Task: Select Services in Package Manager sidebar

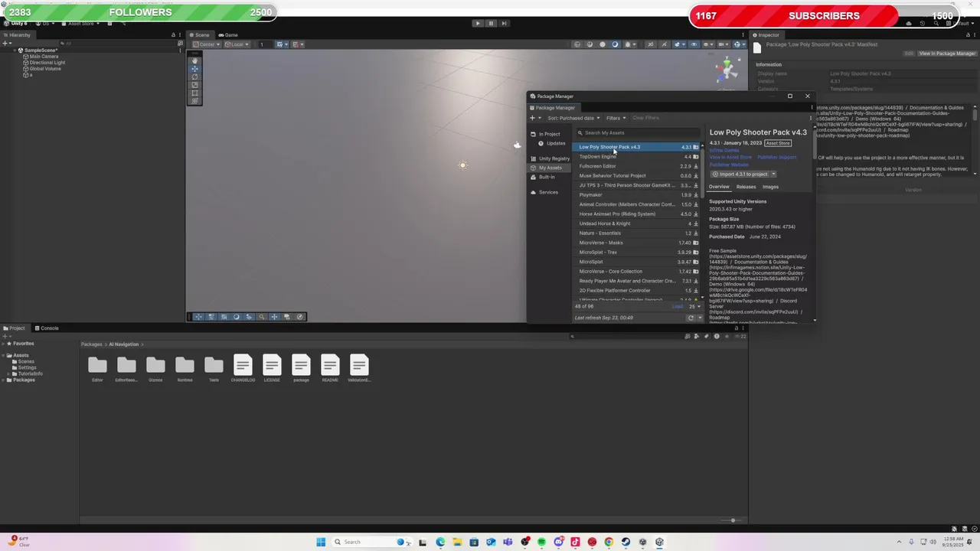Action: [548, 192]
